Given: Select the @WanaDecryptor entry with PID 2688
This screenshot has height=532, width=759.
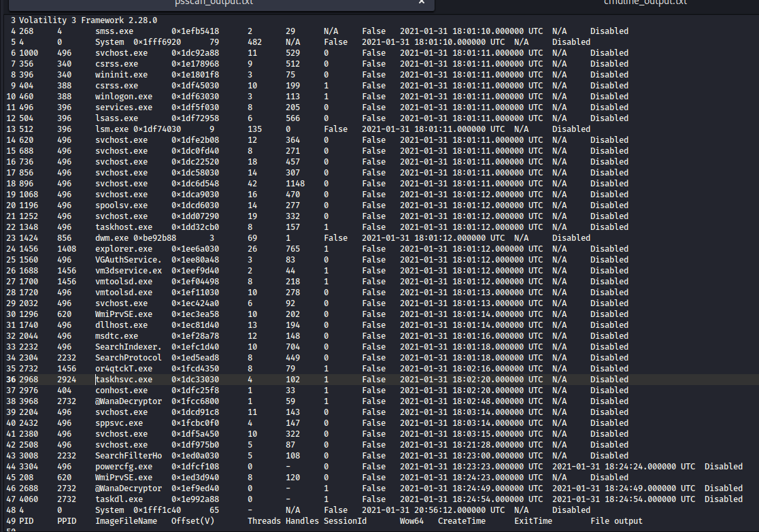Looking at the screenshot, I should coord(129,488).
